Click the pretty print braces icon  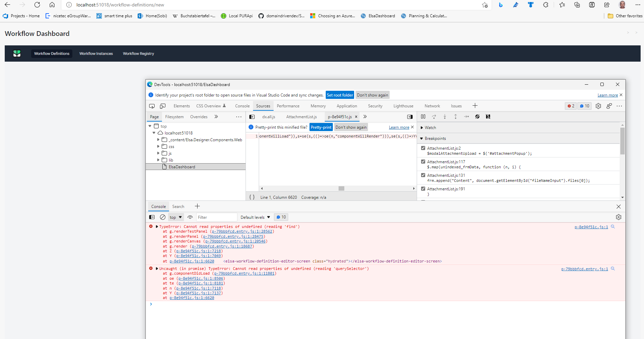(x=252, y=197)
